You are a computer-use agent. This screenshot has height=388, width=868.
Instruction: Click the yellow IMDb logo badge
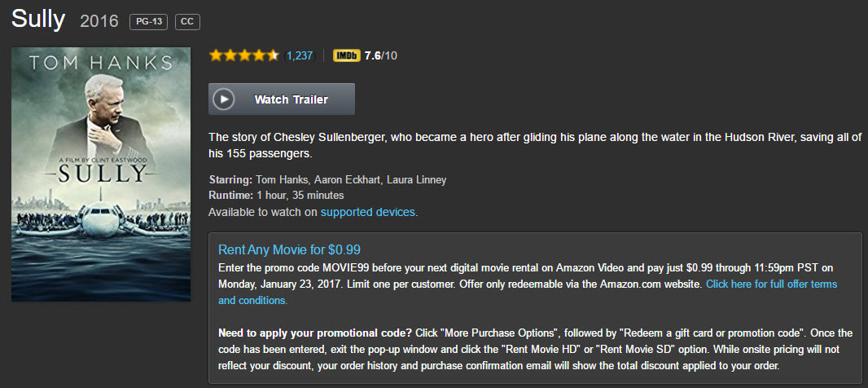346,55
